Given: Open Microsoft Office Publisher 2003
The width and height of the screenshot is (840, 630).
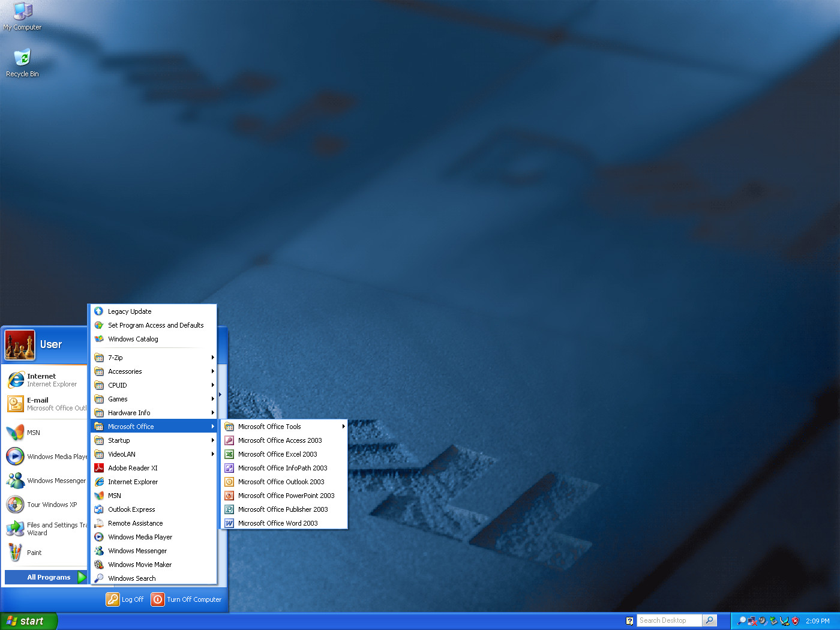Looking at the screenshot, I should (283, 509).
